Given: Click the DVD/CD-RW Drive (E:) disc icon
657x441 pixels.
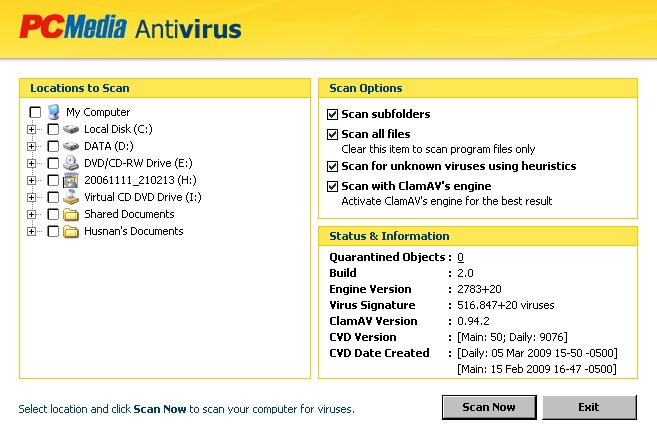Looking at the screenshot, I should [x=71, y=163].
